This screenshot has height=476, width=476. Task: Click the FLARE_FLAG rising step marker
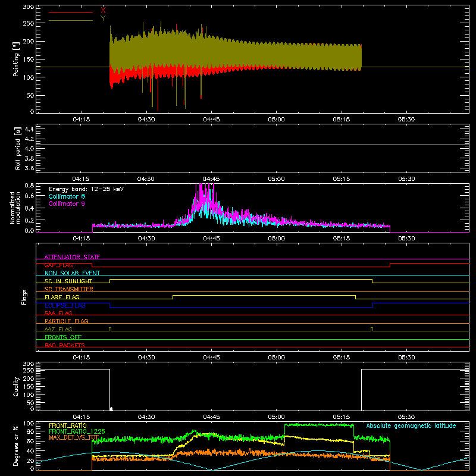tap(173, 297)
